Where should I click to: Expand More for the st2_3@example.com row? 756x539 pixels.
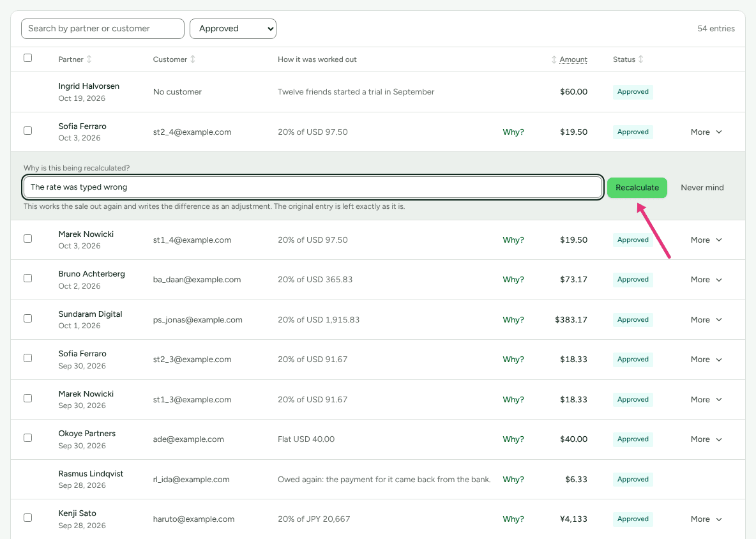(706, 360)
